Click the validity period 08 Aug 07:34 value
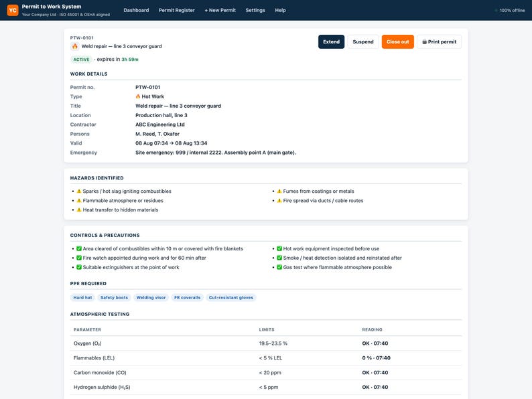 pos(172,143)
